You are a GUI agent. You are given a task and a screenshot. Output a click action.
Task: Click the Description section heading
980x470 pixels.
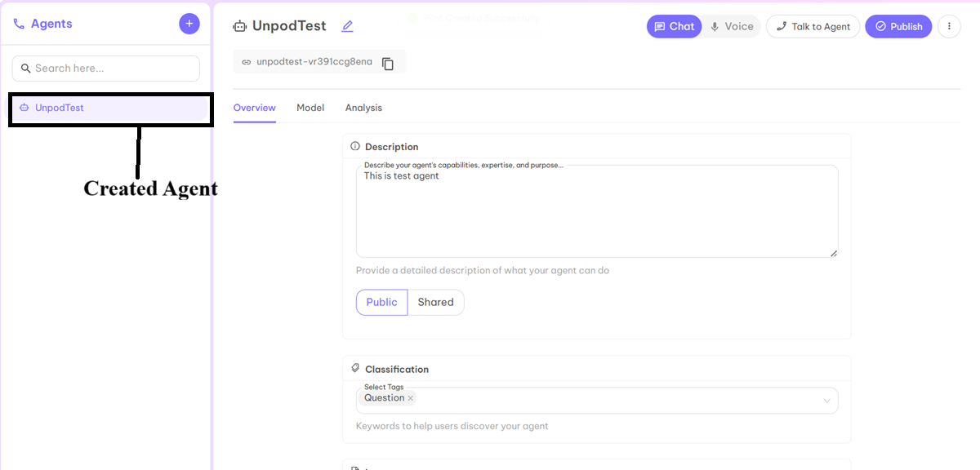[392, 147]
